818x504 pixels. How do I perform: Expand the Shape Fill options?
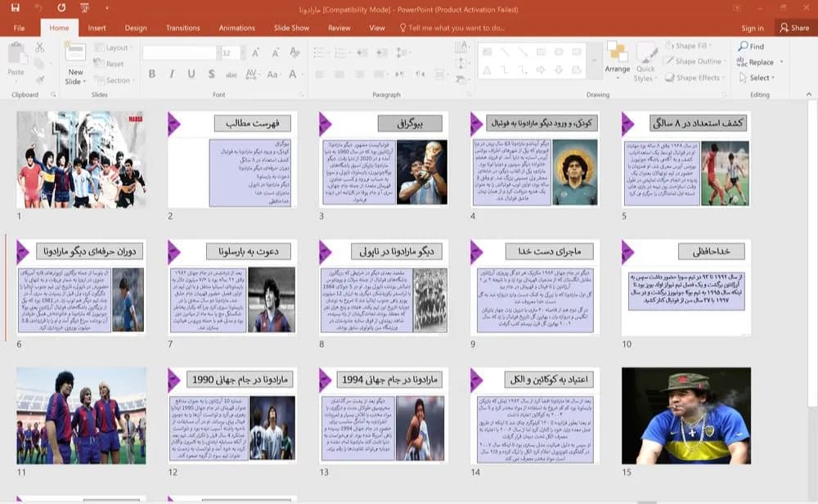689,46
